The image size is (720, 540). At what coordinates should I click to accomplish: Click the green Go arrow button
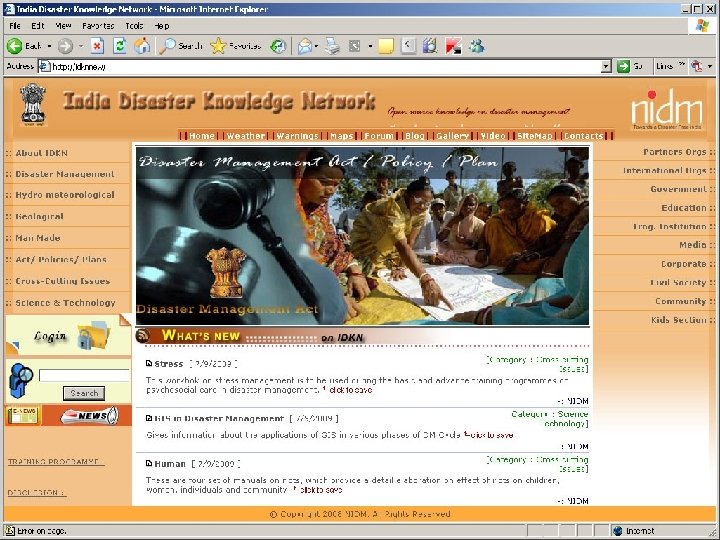click(623, 67)
